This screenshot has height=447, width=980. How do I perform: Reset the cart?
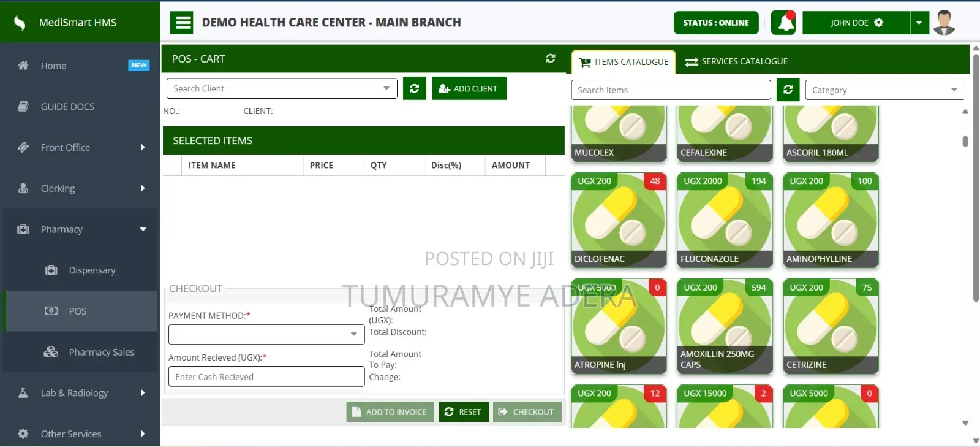(x=464, y=412)
